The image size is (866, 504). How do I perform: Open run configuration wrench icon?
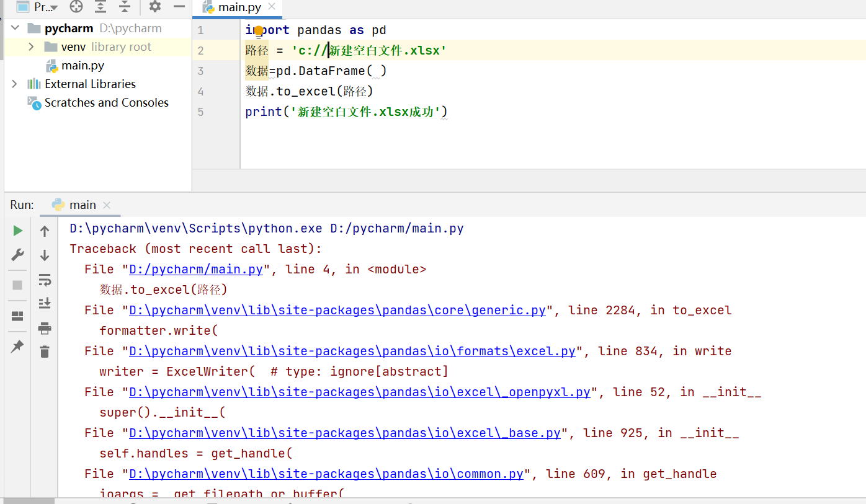pyautogui.click(x=18, y=255)
